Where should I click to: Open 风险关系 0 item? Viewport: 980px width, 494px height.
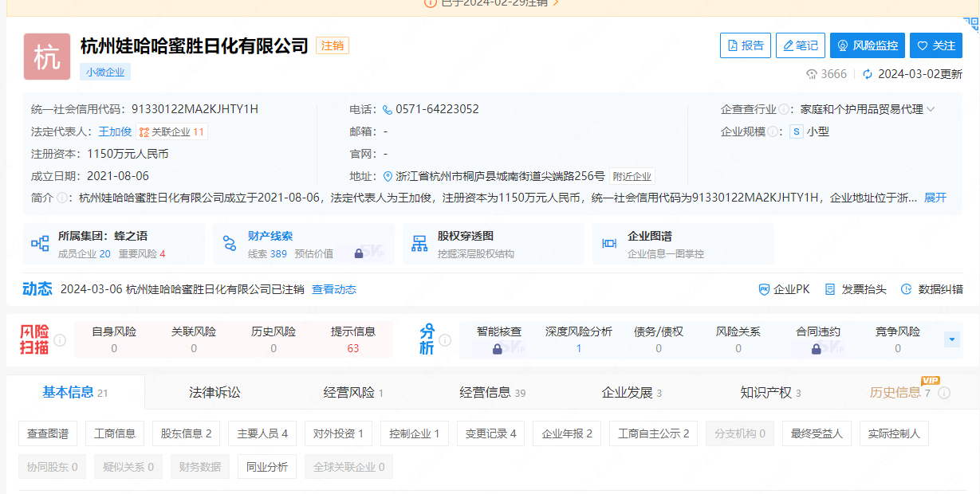tap(738, 339)
